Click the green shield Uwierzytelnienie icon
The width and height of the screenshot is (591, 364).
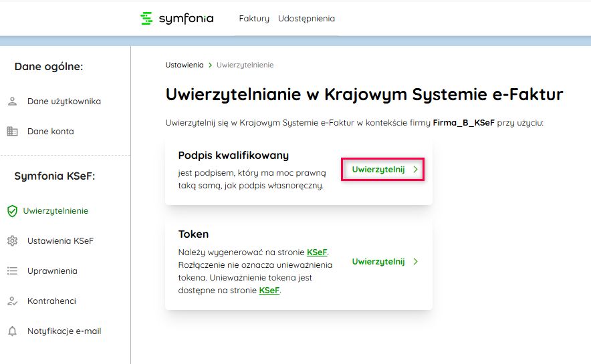(x=12, y=211)
